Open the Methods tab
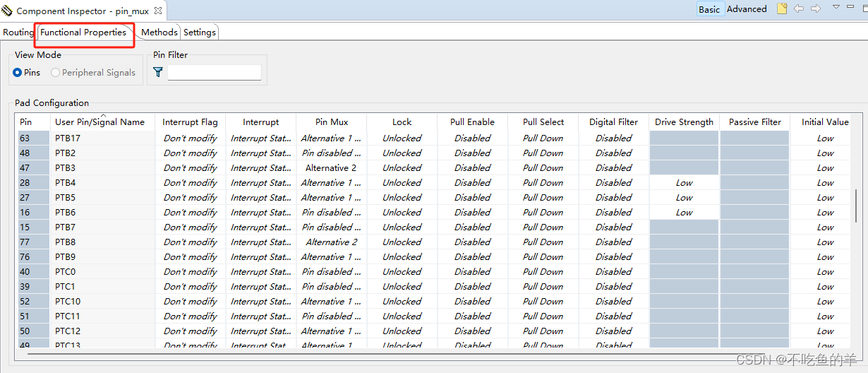 point(159,32)
